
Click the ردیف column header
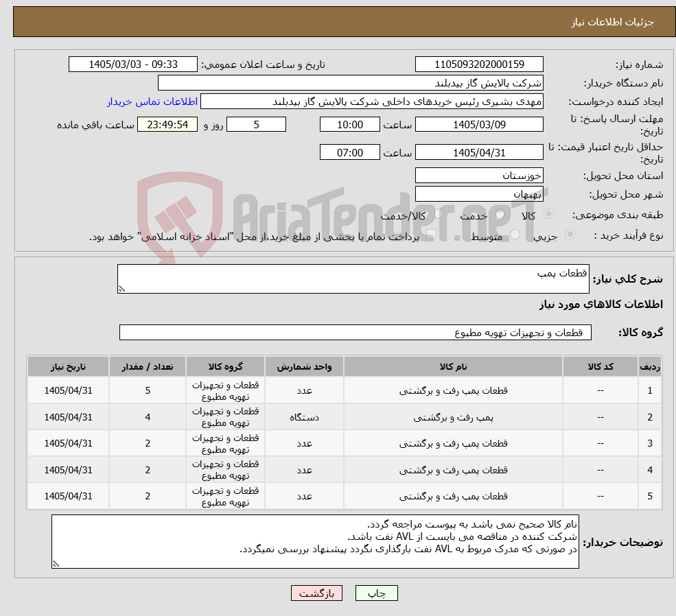[x=650, y=366]
